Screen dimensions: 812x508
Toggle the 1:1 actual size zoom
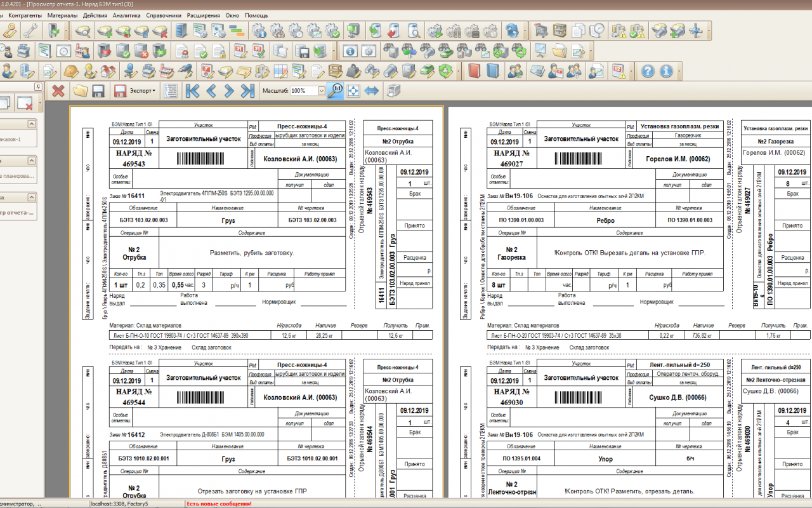(x=335, y=91)
